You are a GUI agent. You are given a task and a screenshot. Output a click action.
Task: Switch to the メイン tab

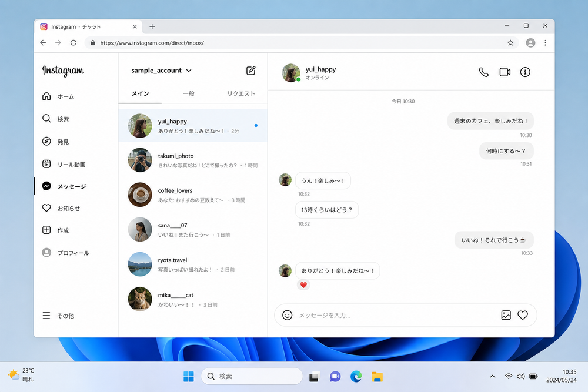141,93
